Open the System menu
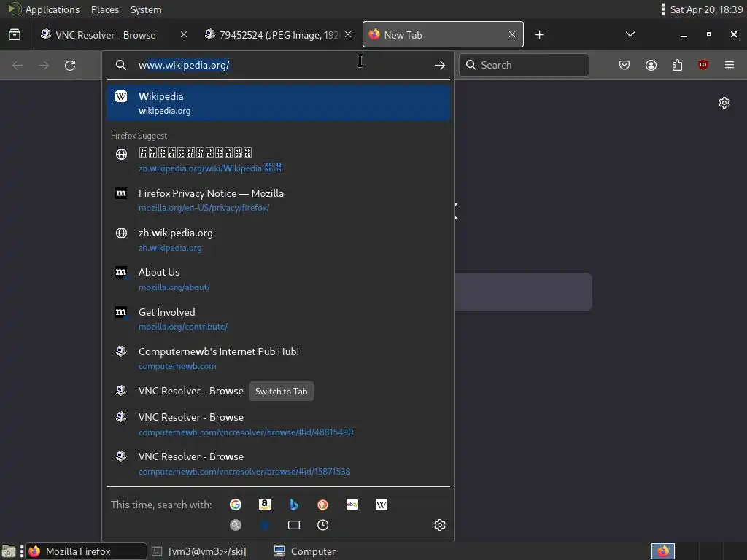 [x=146, y=9]
